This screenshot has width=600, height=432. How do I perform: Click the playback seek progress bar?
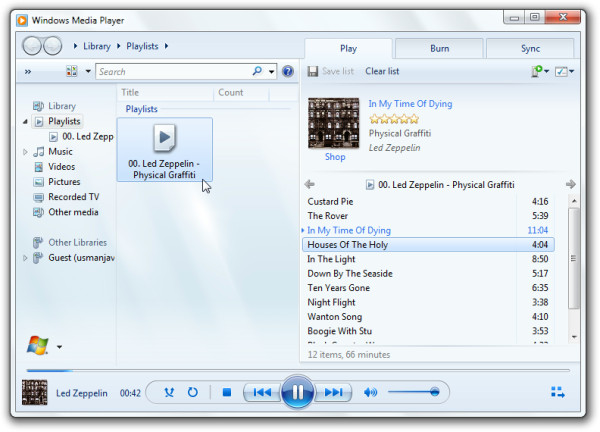pyautogui.click(x=298, y=370)
